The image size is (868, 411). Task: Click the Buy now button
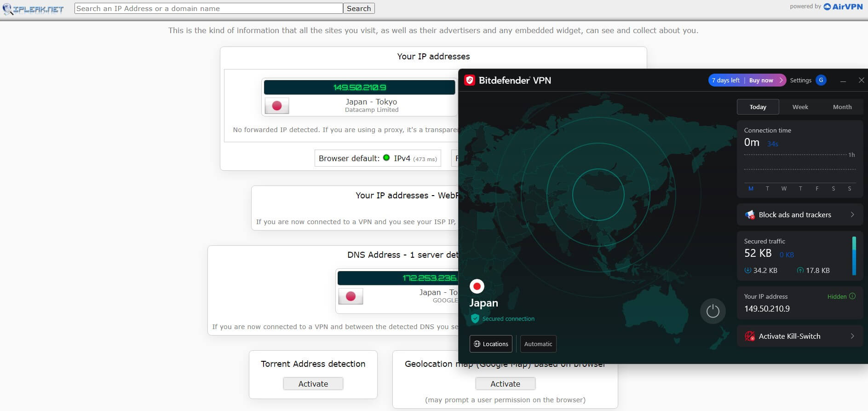pyautogui.click(x=761, y=80)
